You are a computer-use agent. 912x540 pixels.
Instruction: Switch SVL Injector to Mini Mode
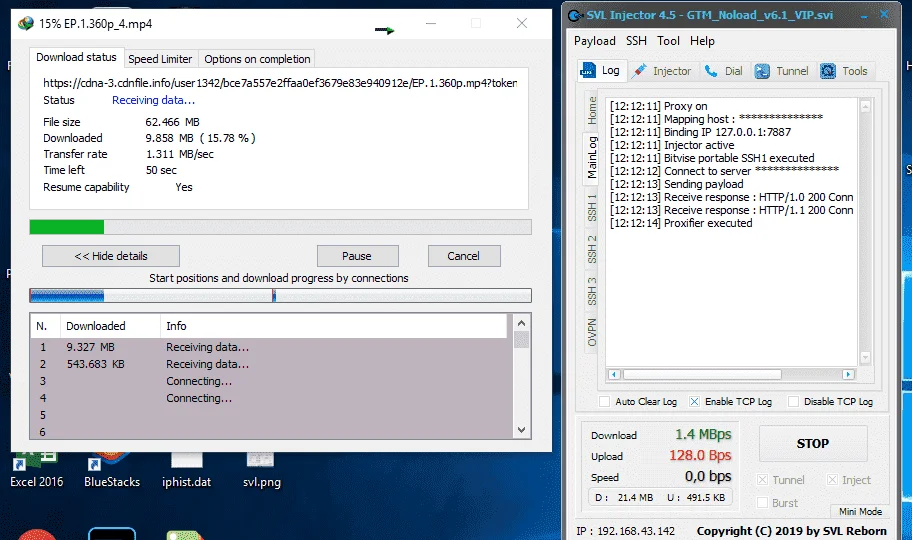click(x=860, y=511)
